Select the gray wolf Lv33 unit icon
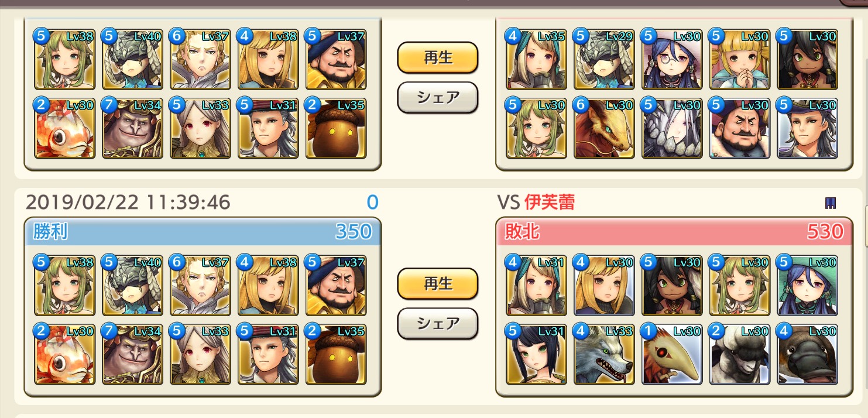The width and height of the screenshot is (868, 418). (604, 354)
